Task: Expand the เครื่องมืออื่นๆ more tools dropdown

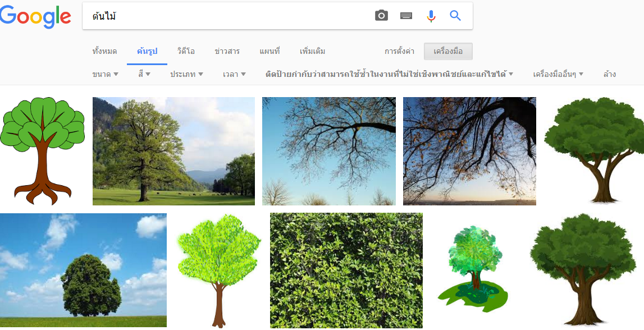Action: [x=558, y=74]
